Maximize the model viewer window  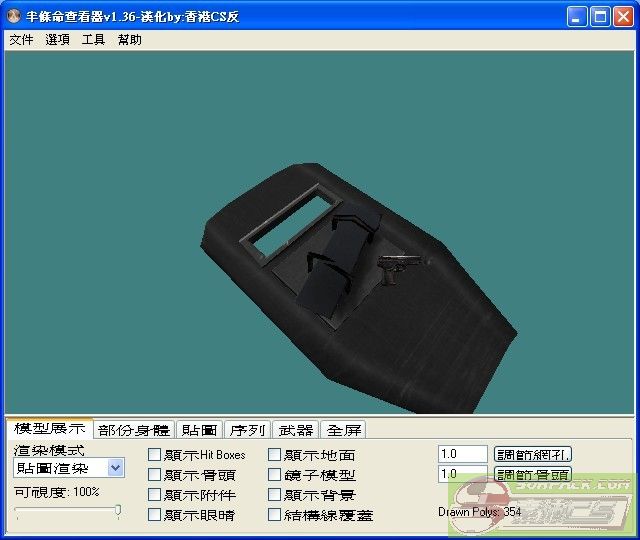tap(600, 17)
